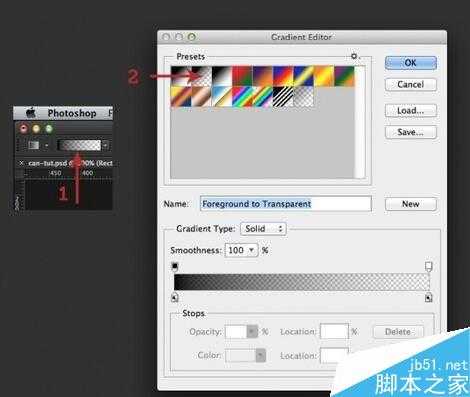Pick the rainbow Spectrum gradient preset
Screen dimensions: 470x397
click(242, 96)
